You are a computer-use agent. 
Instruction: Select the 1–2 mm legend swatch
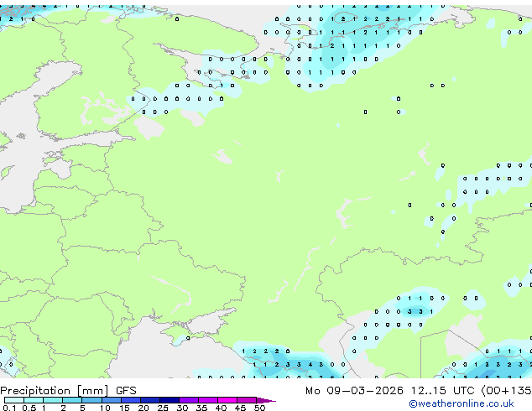pos(53,400)
